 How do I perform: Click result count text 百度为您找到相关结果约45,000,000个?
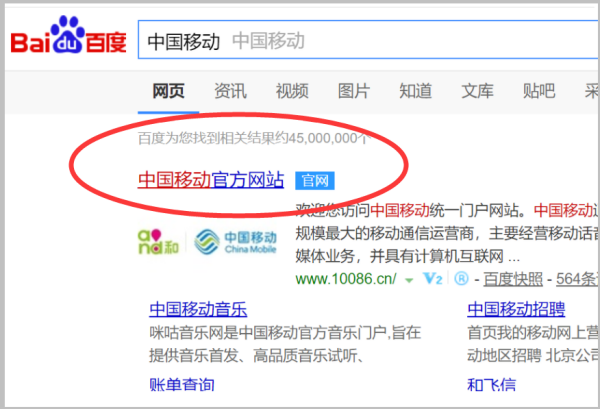point(254,138)
